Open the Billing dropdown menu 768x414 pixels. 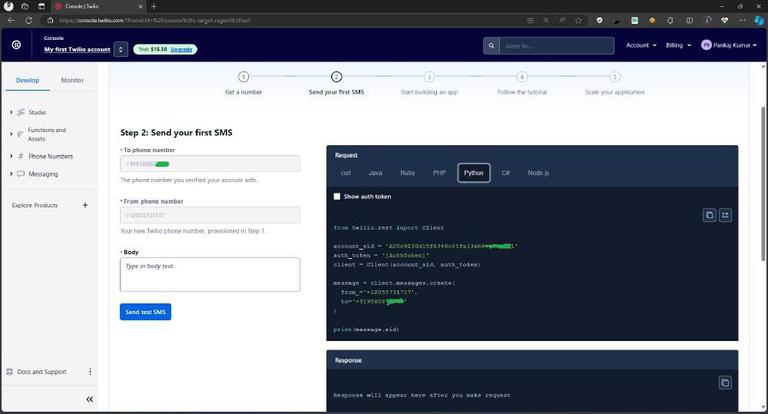coord(678,45)
